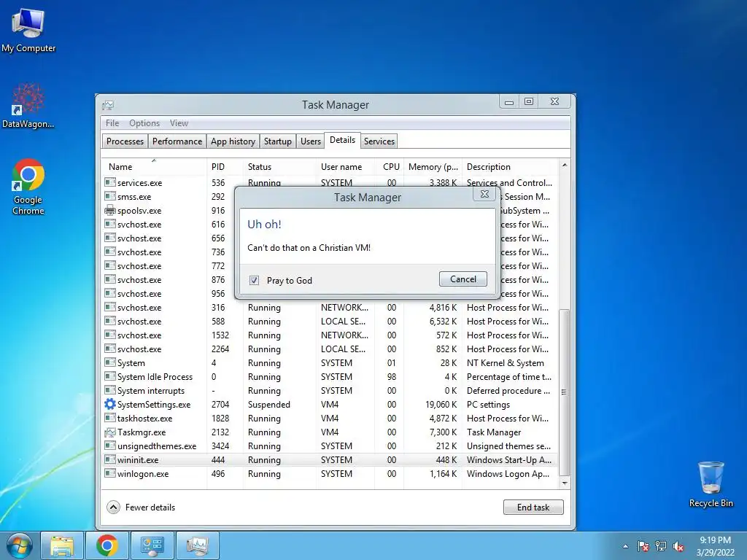The width and height of the screenshot is (747, 560).
Task: Click the System Idle Process icon
Action: pos(110,377)
